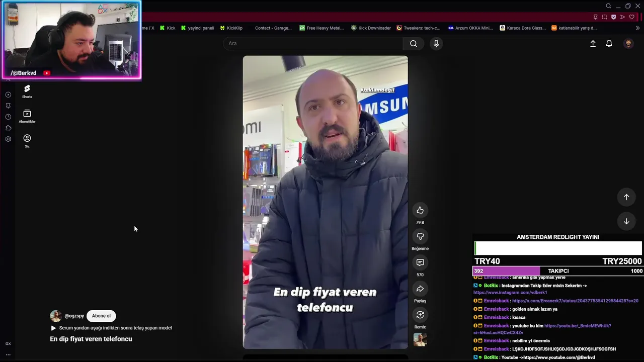Open the @ogzspy channel name
The height and width of the screenshot is (362, 644).
74,316
